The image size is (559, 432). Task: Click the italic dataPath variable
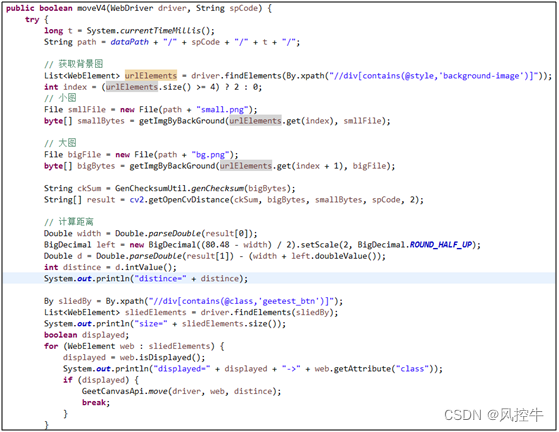coord(129,42)
